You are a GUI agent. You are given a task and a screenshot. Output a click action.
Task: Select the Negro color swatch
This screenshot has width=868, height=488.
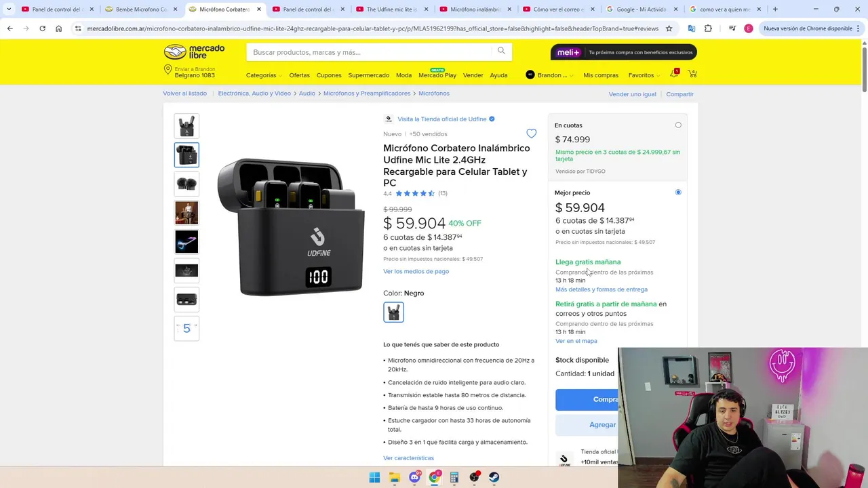click(393, 312)
